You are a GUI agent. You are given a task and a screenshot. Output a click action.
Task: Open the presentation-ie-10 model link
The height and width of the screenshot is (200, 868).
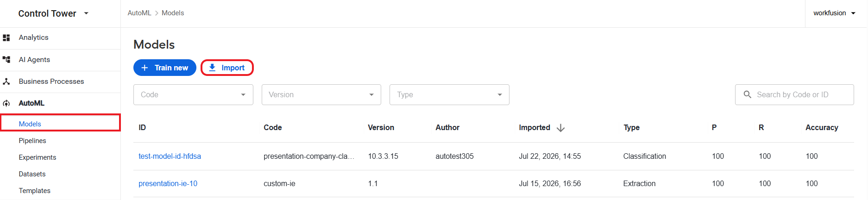pos(168,184)
